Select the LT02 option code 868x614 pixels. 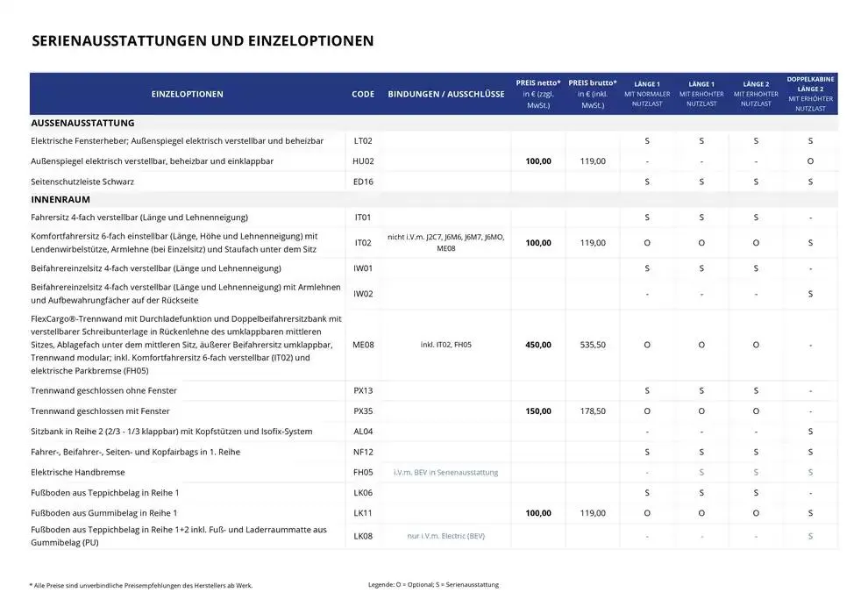[x=363, y=140]
